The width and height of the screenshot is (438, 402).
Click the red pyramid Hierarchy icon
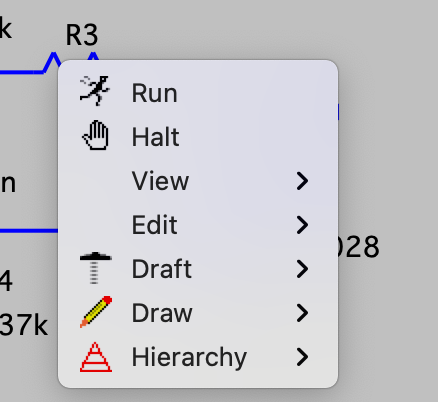point(96,357)
